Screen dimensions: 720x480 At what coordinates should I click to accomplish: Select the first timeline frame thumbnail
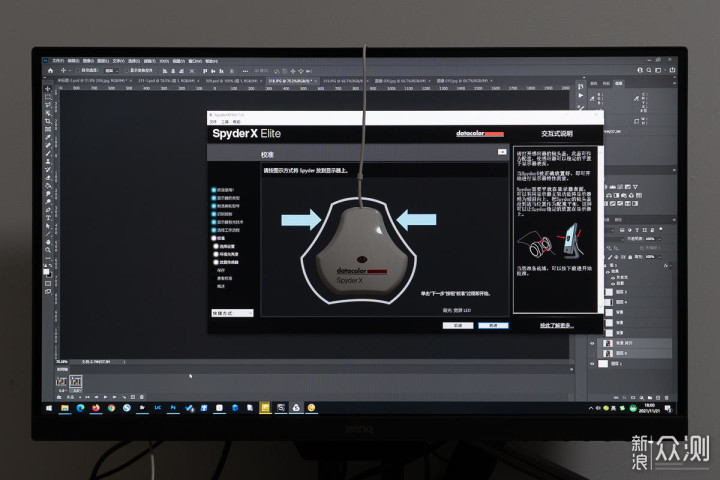coord(62,381)
